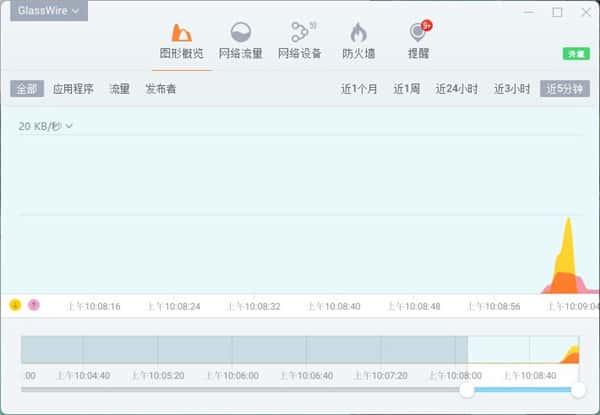
Task: Open the GlassWire main menu dropdown
Action: tap(48, 11)
